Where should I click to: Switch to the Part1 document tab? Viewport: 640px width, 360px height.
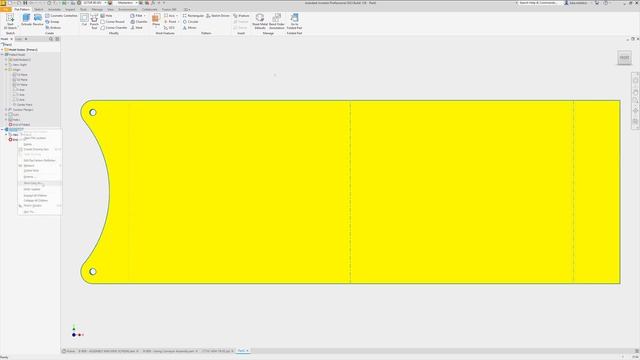tap(242, 351)
